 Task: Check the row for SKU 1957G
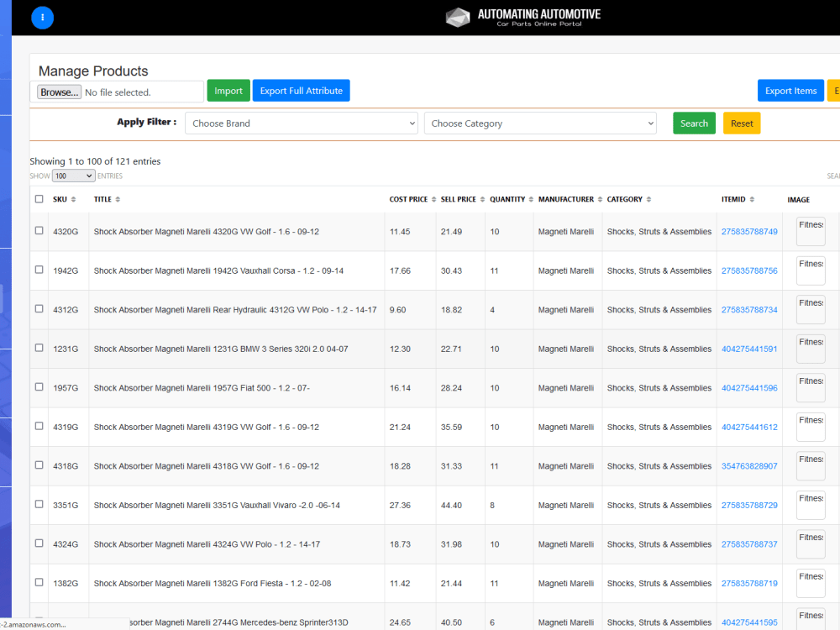click(39, 386)
